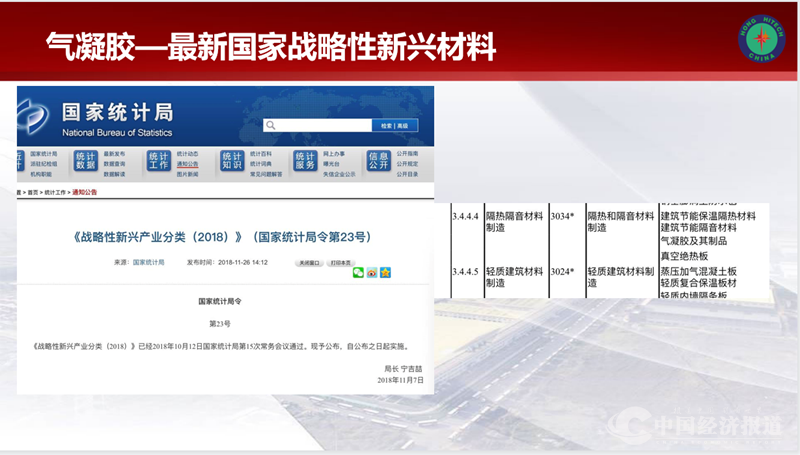This screenshot has width=800, height=455.
Task: Click table cell 3034*
Action: coord(562,216)
